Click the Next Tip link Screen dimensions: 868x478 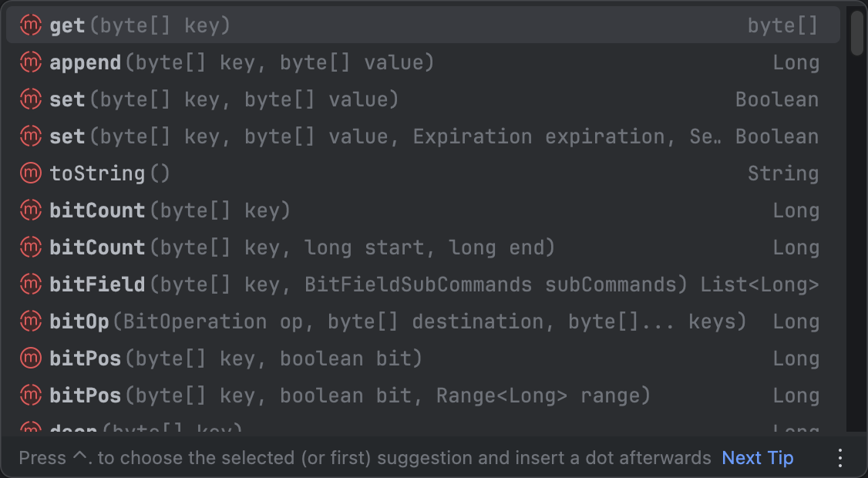(757, 458)
